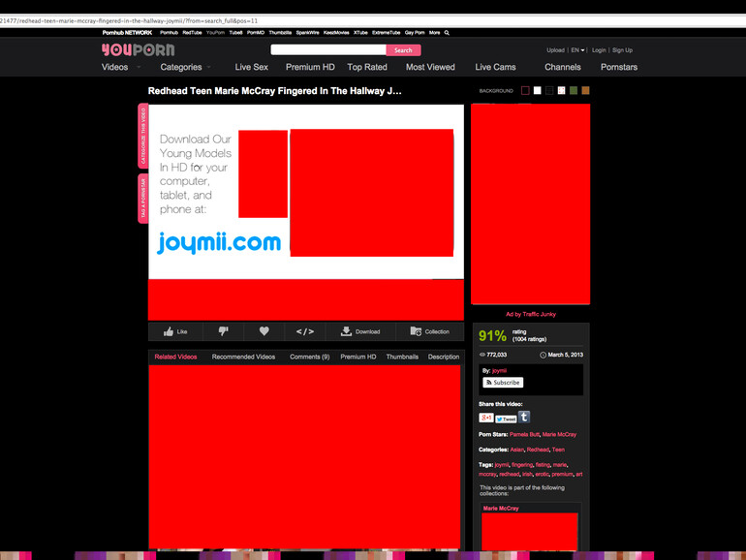Click the Upload link
Image resolution: width=746 pixels, height=560 pixels.
(x=555, y=50)
